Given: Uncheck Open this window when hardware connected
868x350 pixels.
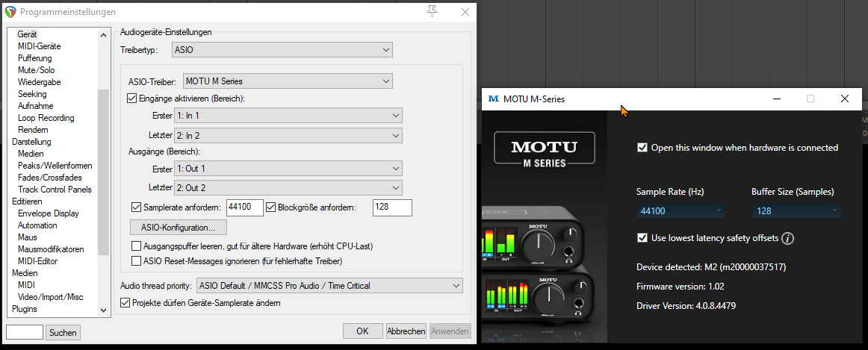Looking at the screenshot, I should tap(642, 148).
